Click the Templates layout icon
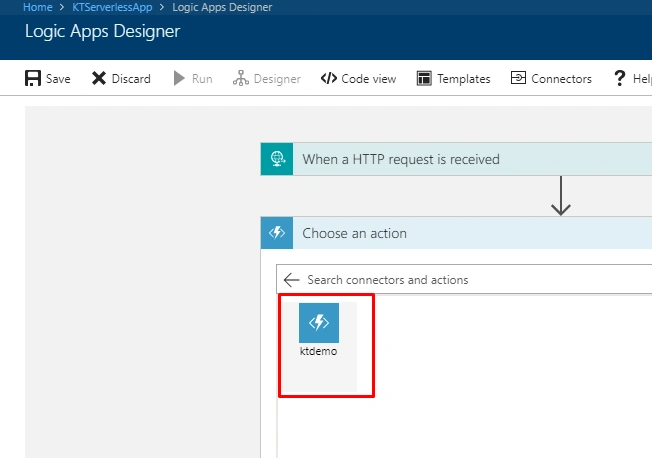652x458 pixels. [424, 78]
